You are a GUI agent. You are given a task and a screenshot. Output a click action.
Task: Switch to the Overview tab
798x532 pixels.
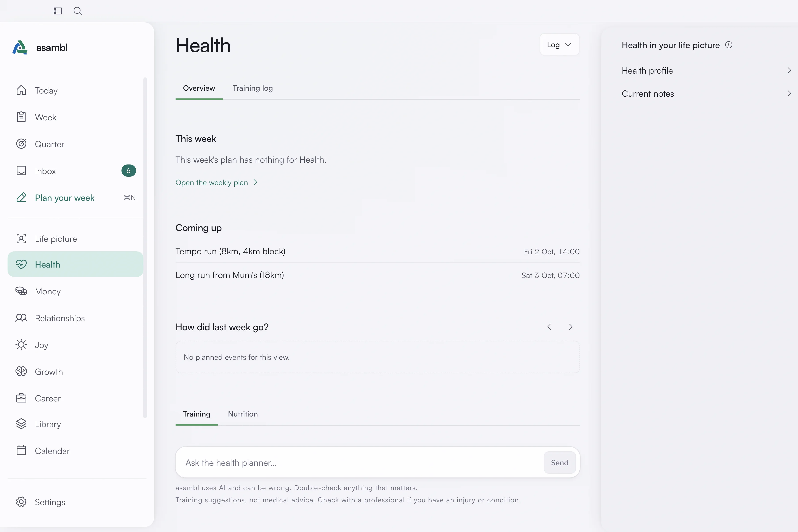coord(199,88)
